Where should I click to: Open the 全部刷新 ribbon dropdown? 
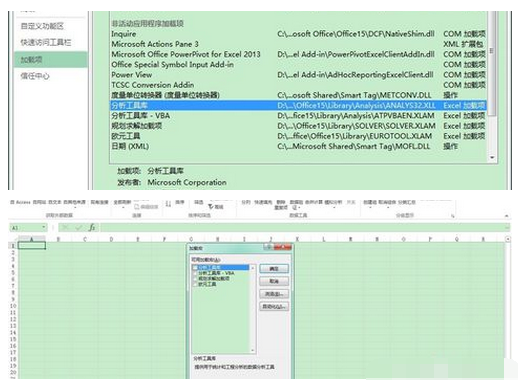pyautogui.click(x=122, y=203)
